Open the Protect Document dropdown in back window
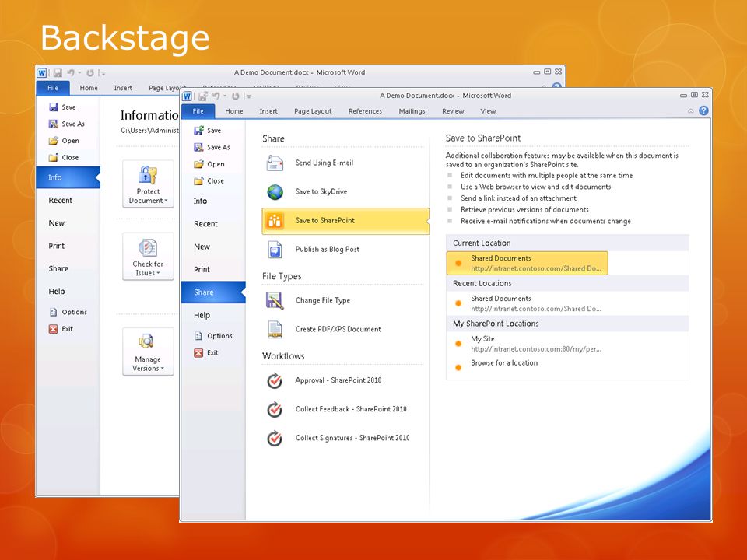Image resolution: width=747 pixels, height=560 pixels. [x=148, y=184]
